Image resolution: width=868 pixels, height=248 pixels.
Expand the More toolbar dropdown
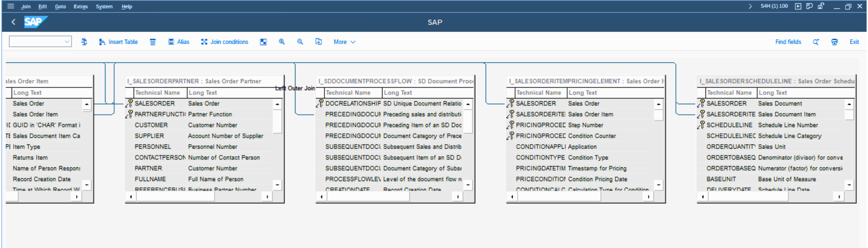pos(344,42)
